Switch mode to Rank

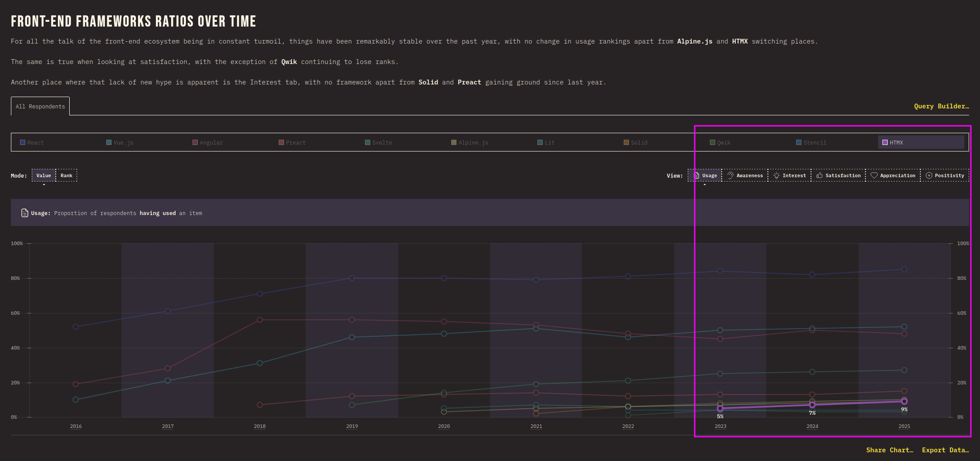(66, 175)
